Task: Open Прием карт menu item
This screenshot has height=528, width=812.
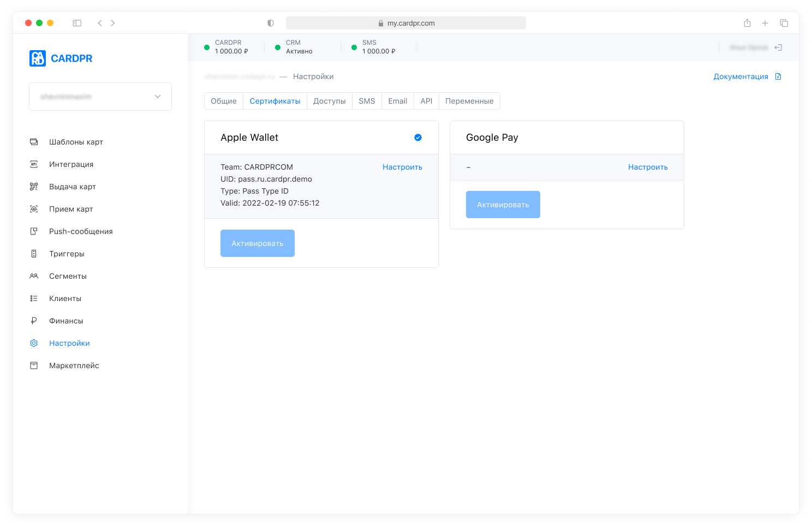Action: tap(71, 209)
